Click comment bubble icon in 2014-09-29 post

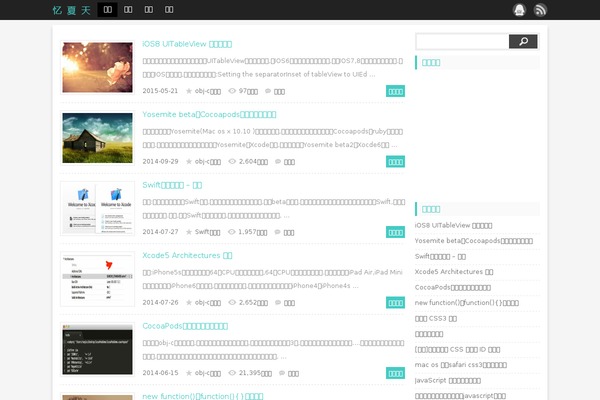(x=278, y=162)
